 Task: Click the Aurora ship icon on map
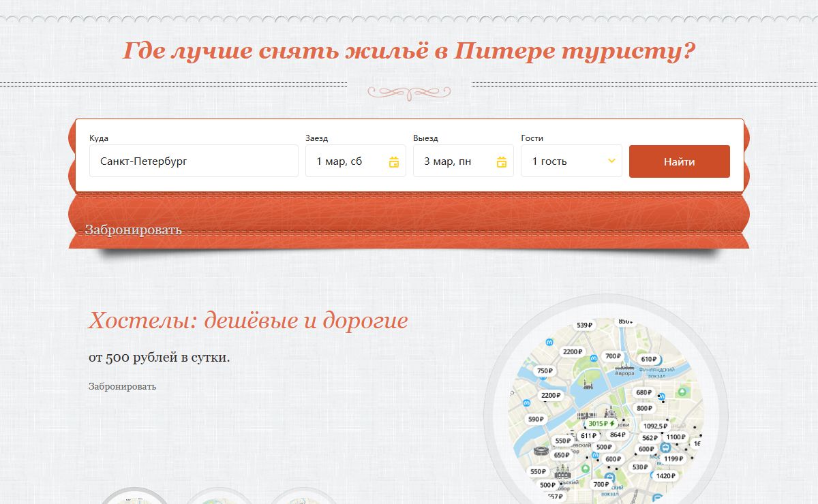click(625, 366)
